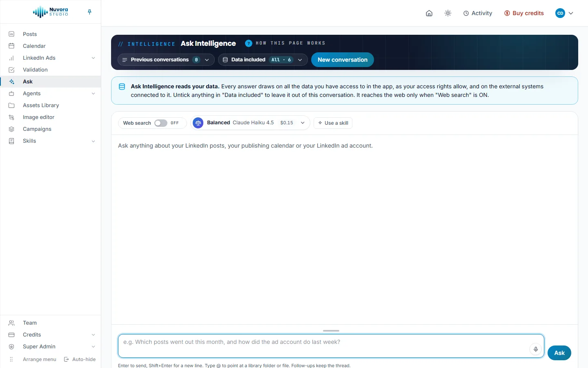
Task: Expand the Previous conversations dropdown chevron
Action: (x=207, y=60)
